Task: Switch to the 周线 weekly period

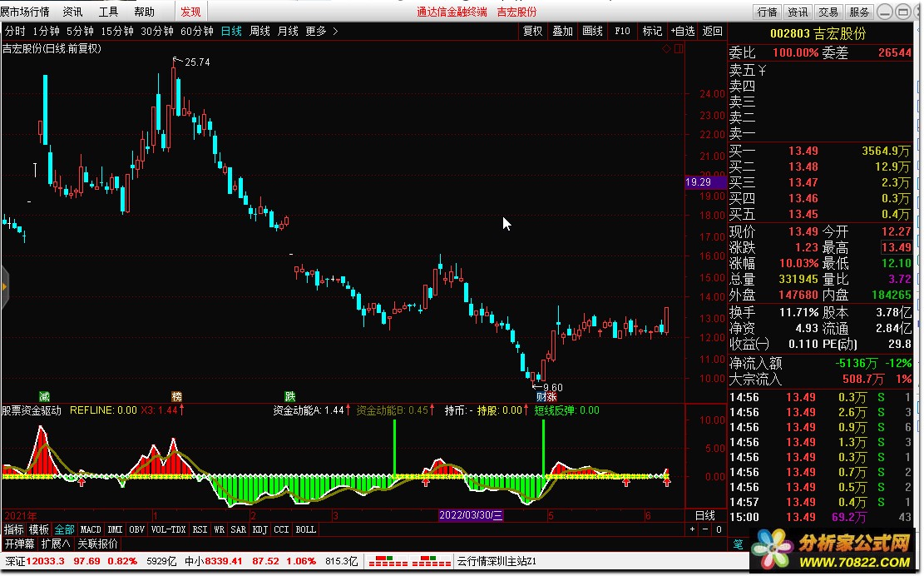Action: 259,32
